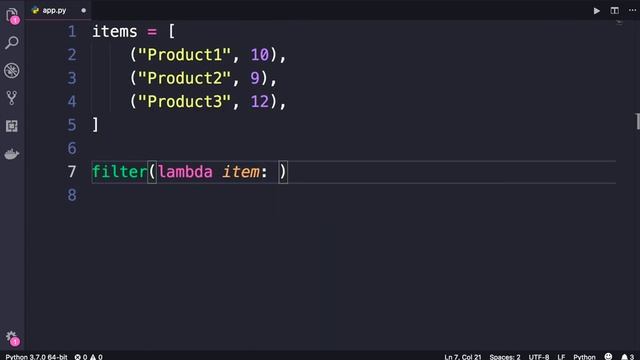This screenshot has width=640, height=360.
Task: Click the "Product2" string
Action: pyautogui.click(x=184, y=78)
